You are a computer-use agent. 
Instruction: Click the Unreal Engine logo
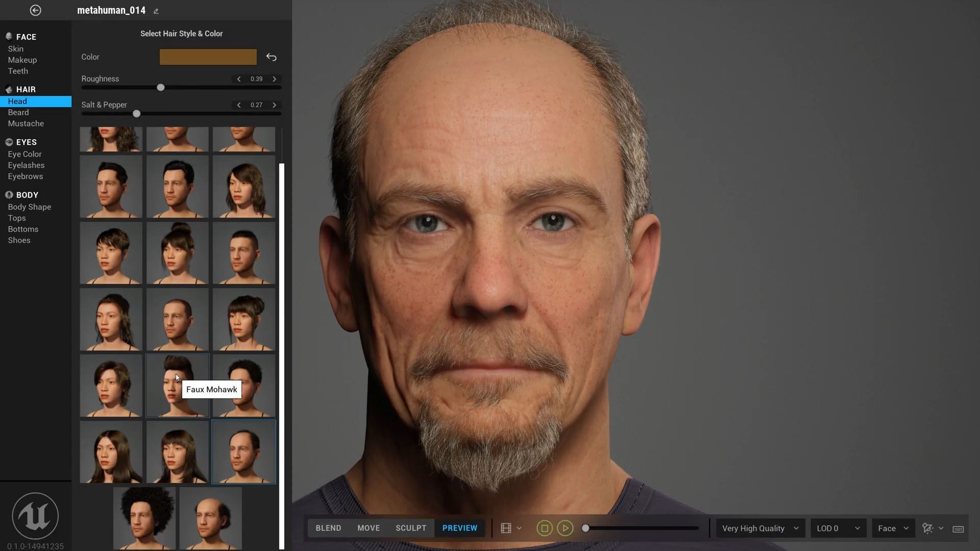coord(35,516)
